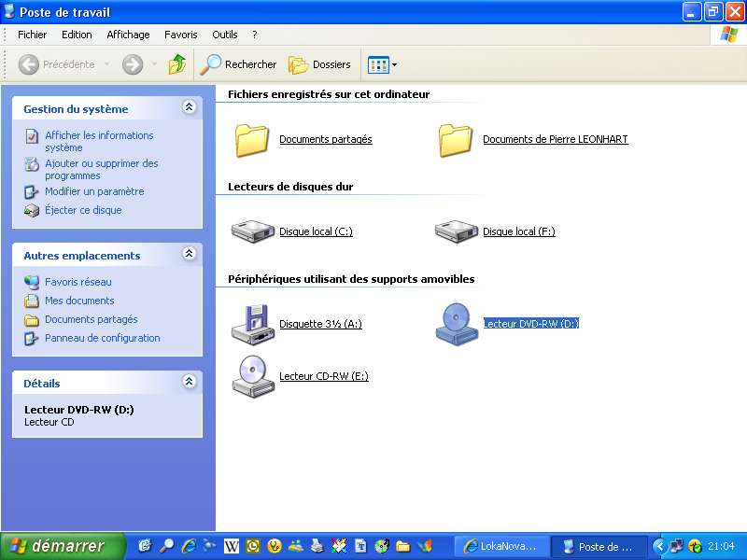The width and height of the screenshot is (747, 560).
Task: Click the Rechercher toolbar button
Action: click(239, 64)
